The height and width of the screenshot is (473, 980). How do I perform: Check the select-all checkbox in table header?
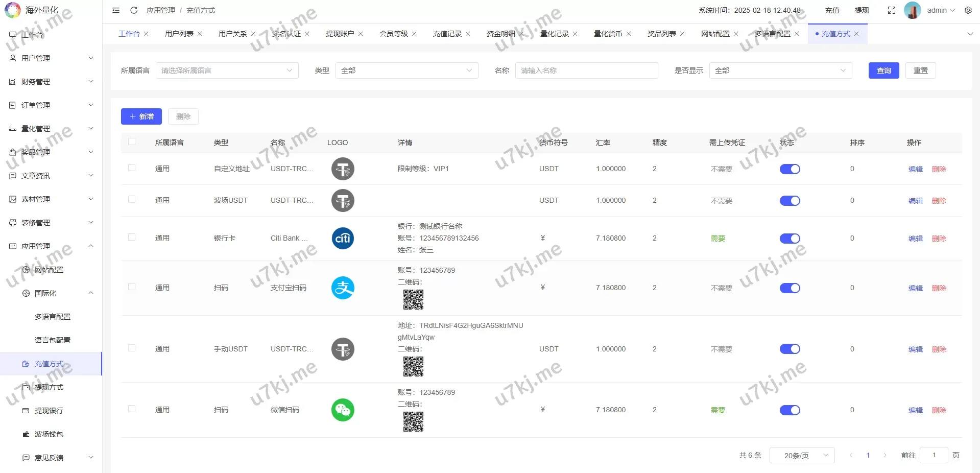132,142
